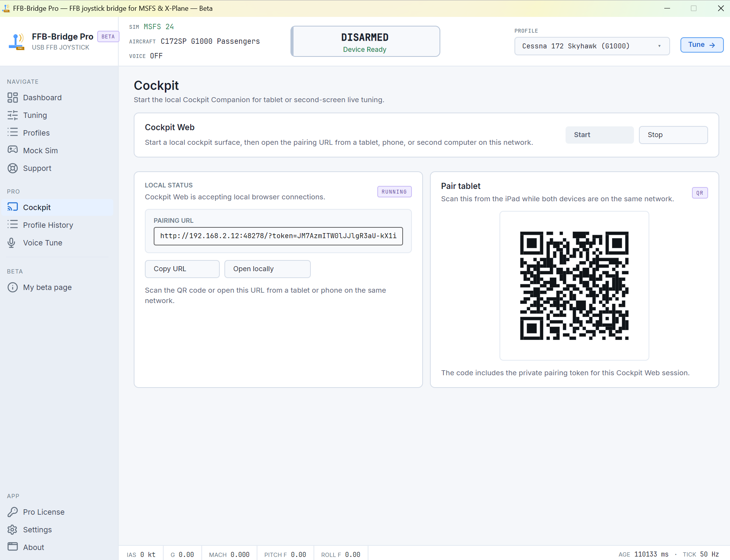
Task: Click the Cockpit Web card title
Action: tap(169, 127)
